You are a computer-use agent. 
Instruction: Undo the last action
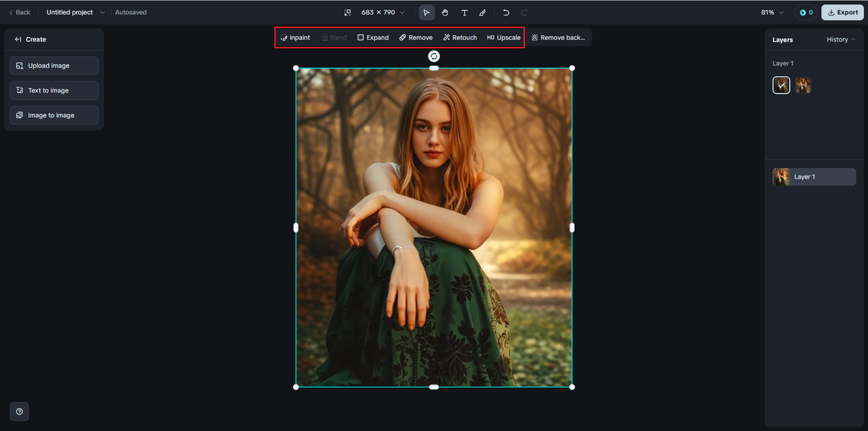tap(506, 12)
